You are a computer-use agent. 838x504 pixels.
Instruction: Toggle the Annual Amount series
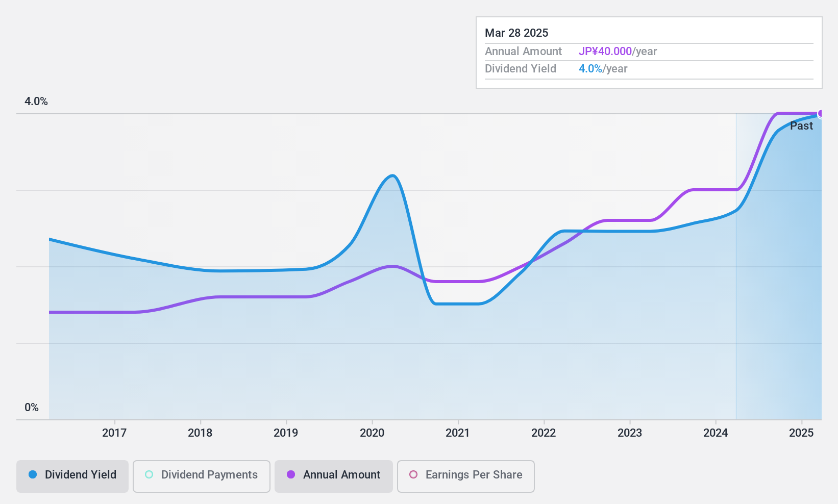334,476
